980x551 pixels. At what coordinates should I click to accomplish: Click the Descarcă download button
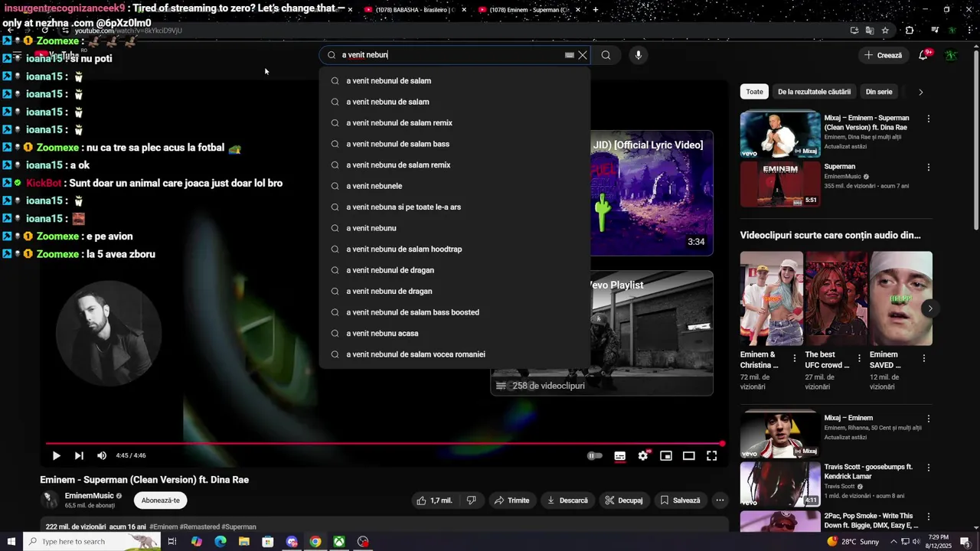(567, 500)
